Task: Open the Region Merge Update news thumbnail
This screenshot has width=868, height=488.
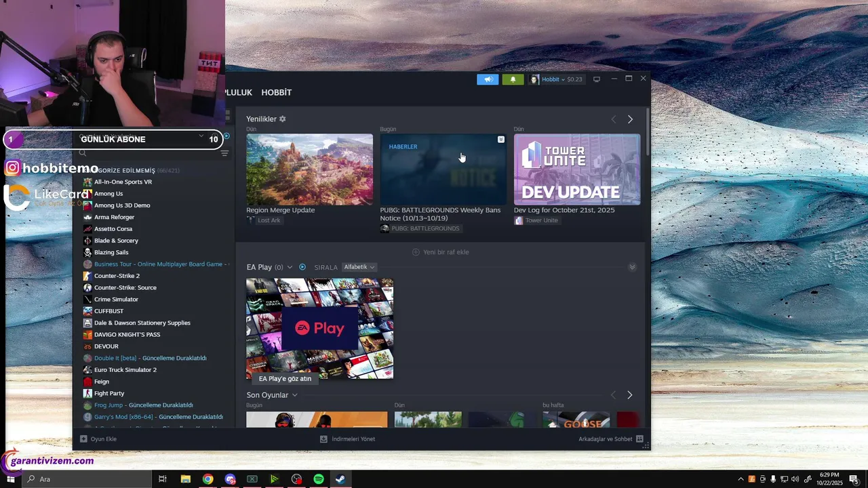Action: [309, 169]
